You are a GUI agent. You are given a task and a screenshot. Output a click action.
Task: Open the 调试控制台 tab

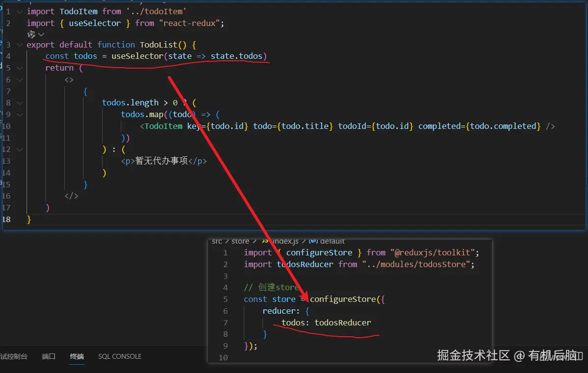point(14,356)
